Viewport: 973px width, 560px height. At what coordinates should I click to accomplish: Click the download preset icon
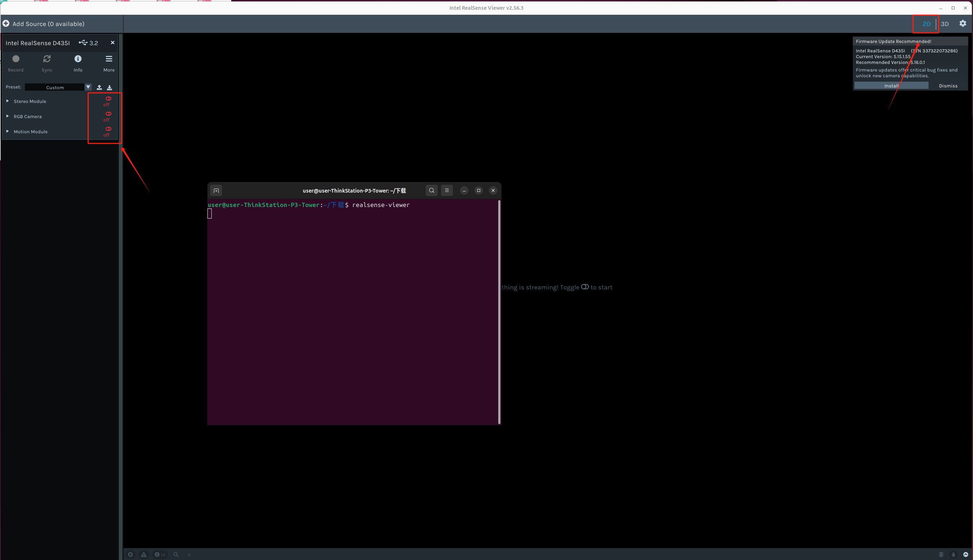coord(109,87)
